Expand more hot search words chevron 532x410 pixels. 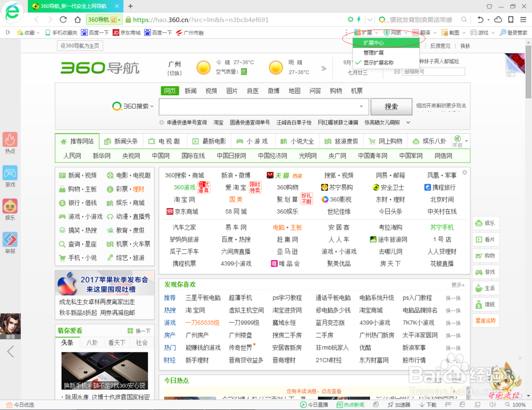tap(408, 122)
